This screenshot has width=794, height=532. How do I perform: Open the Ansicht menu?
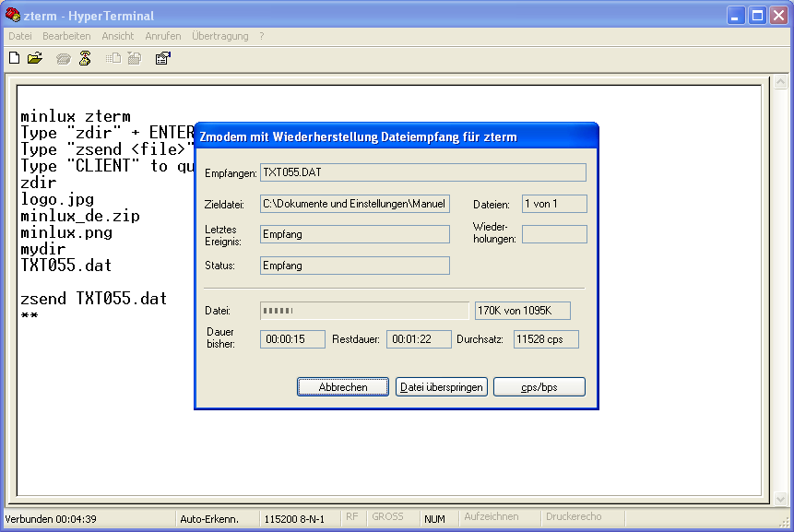coord(117,36)
